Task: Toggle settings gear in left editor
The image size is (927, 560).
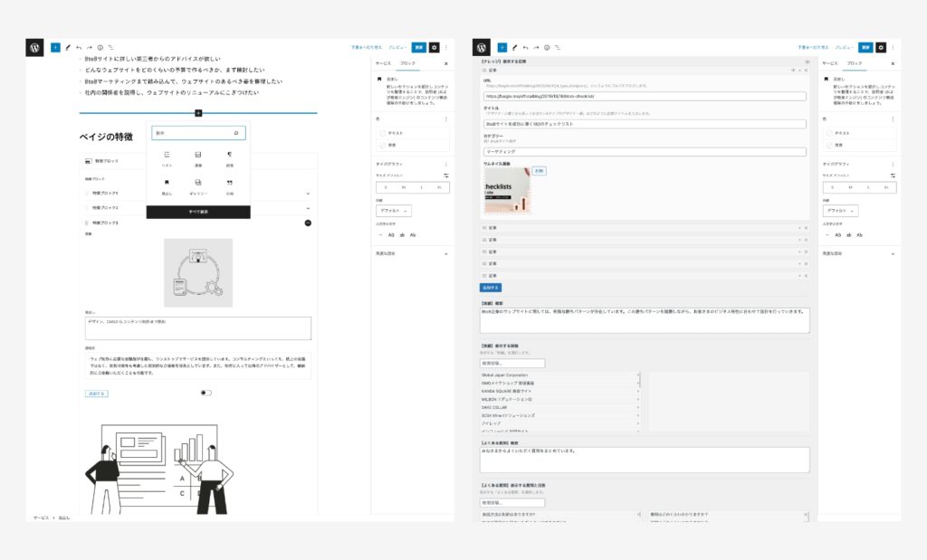Action: [434, 47]
